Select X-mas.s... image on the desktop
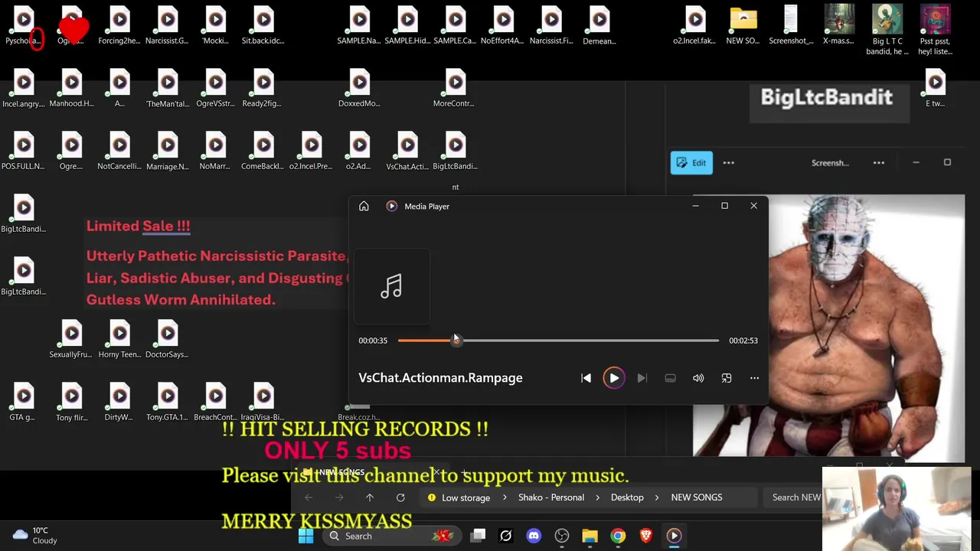 point(838,26)
